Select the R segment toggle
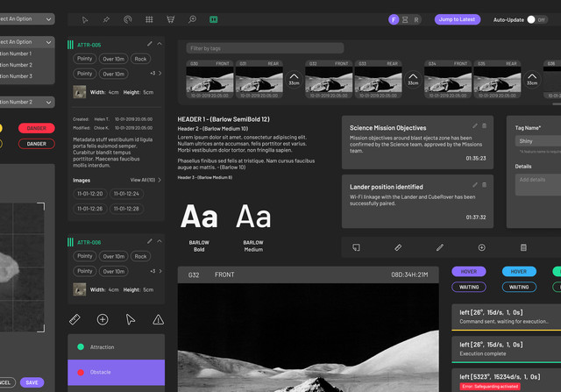 (416, 19)
